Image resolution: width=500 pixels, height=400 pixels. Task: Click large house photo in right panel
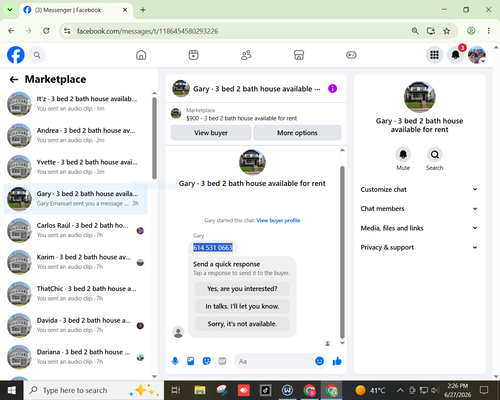click(419, 97)
